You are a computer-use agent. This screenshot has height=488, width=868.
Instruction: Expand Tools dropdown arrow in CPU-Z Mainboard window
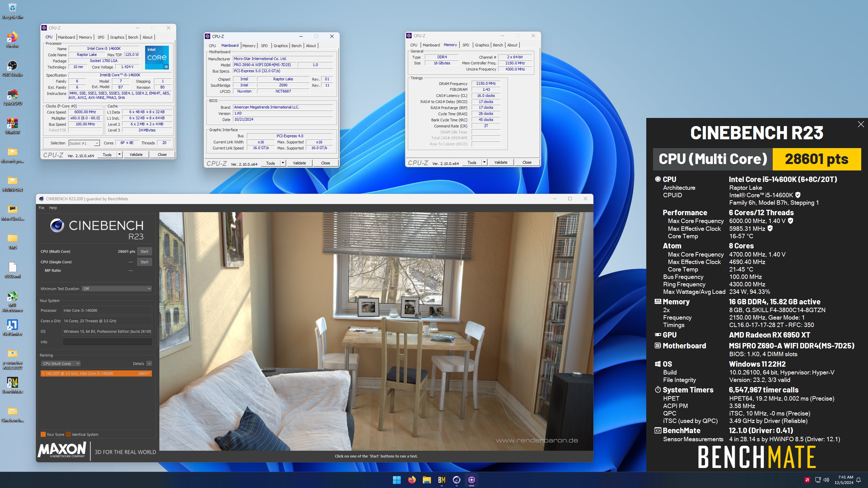pyautogui.click(x=283, y=163)
